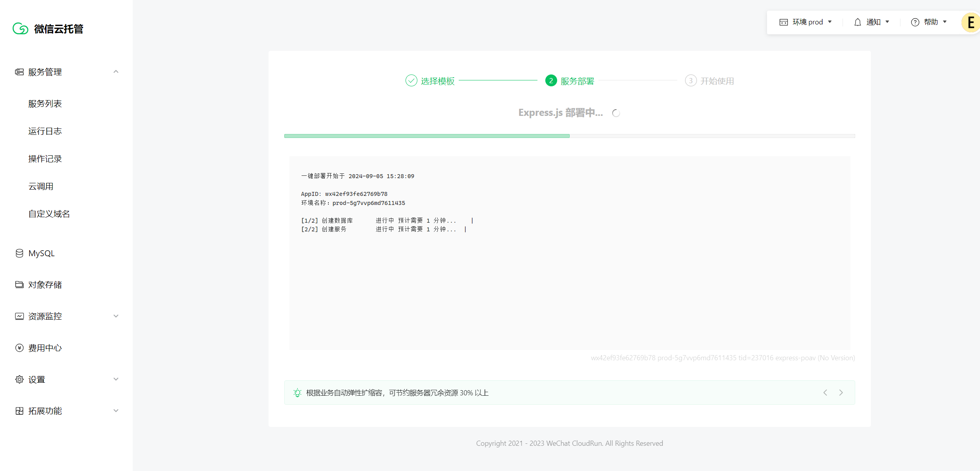Screen dimensions: 980x471
Task: Expand the 拓展功能 menu section
Action: (x=116, y=411)
